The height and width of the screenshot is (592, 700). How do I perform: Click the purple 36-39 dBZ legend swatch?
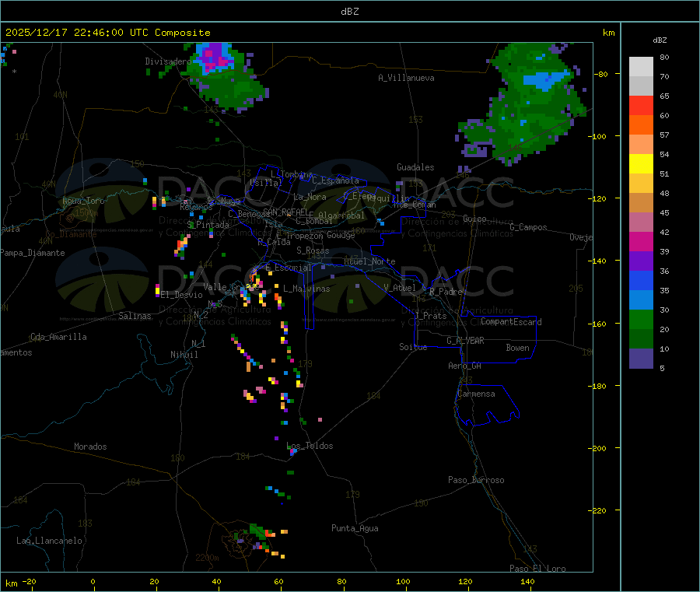tap(641, 261)
